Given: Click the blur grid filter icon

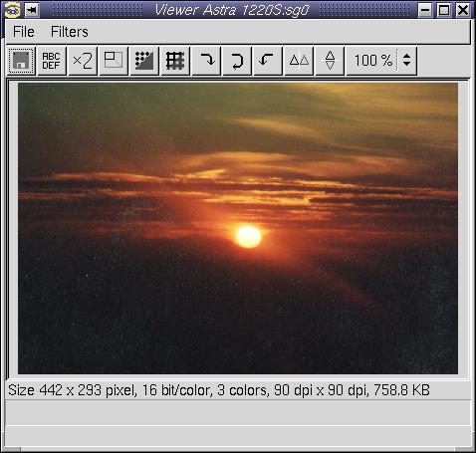Looking at the screenshot, I should (x=175, y=61).
